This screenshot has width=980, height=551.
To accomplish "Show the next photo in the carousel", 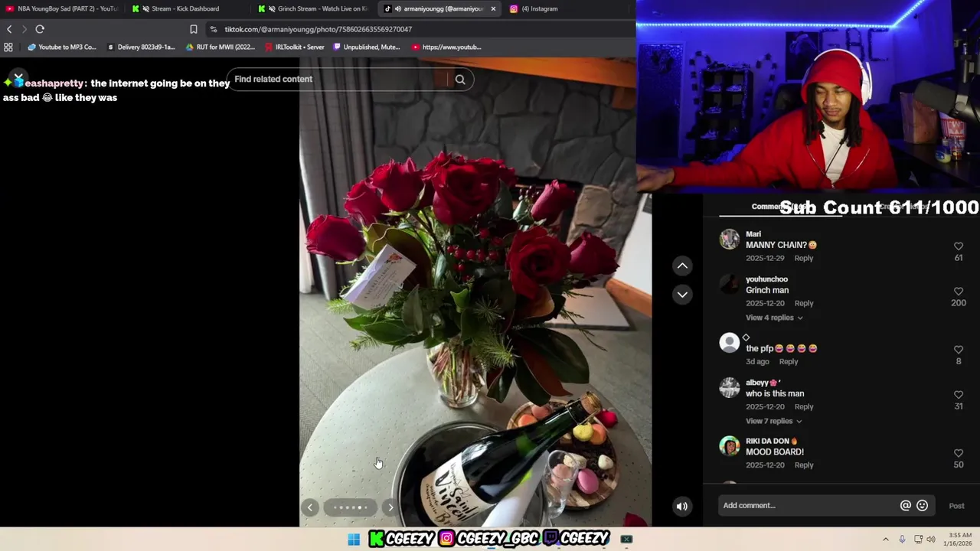I will [390, 507].
